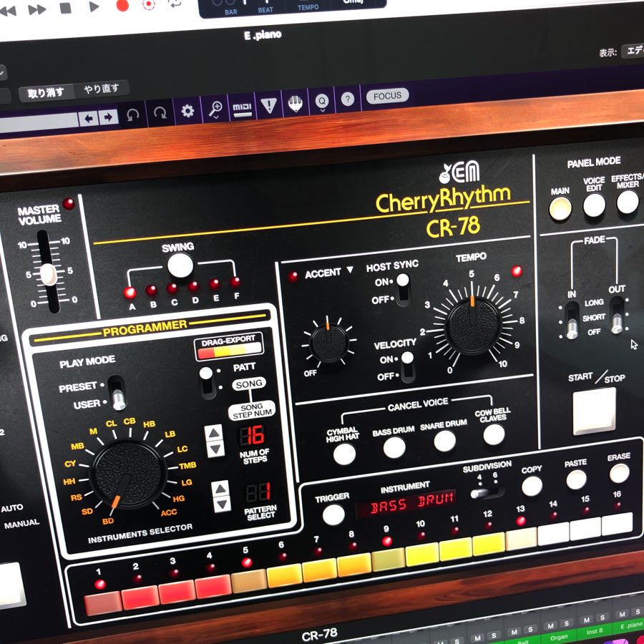The height and width of the screenshot is (644, 644).
Task: Click the TRIGGER button
Action: pyautogui.click(x=333, y=514)
